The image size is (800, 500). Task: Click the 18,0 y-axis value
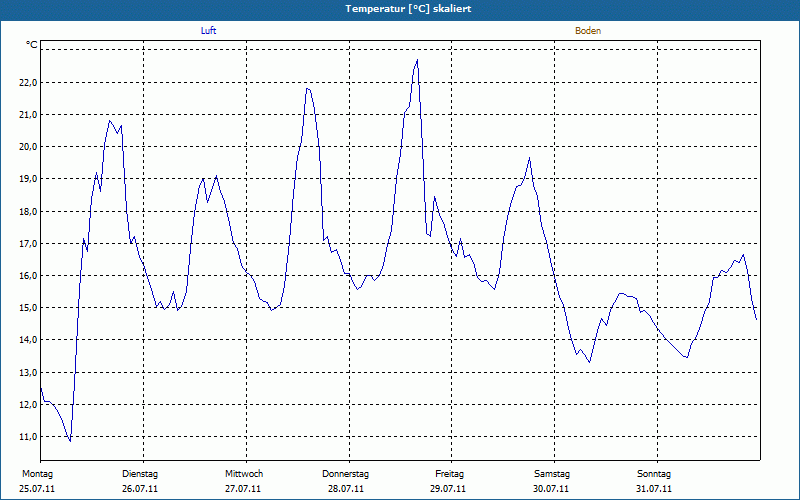[28, 211]
